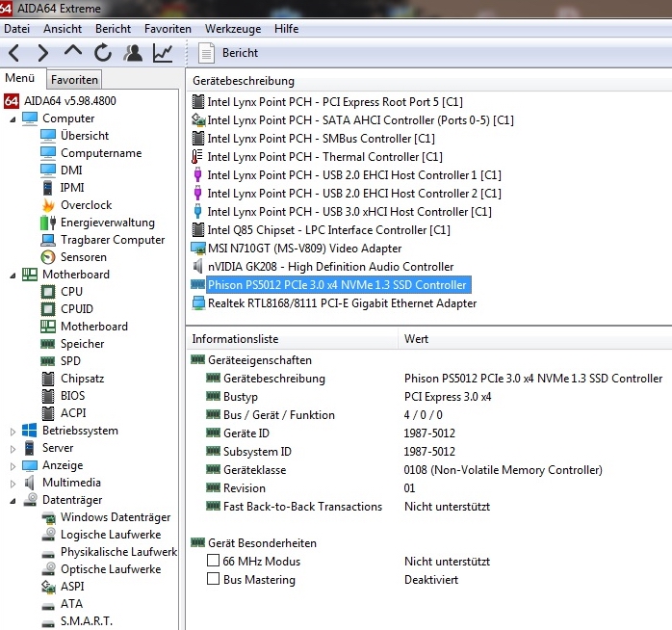Open the S.M.A.R.T. tree item
Viewport: 672px width, 630px height.
[87, 621]
